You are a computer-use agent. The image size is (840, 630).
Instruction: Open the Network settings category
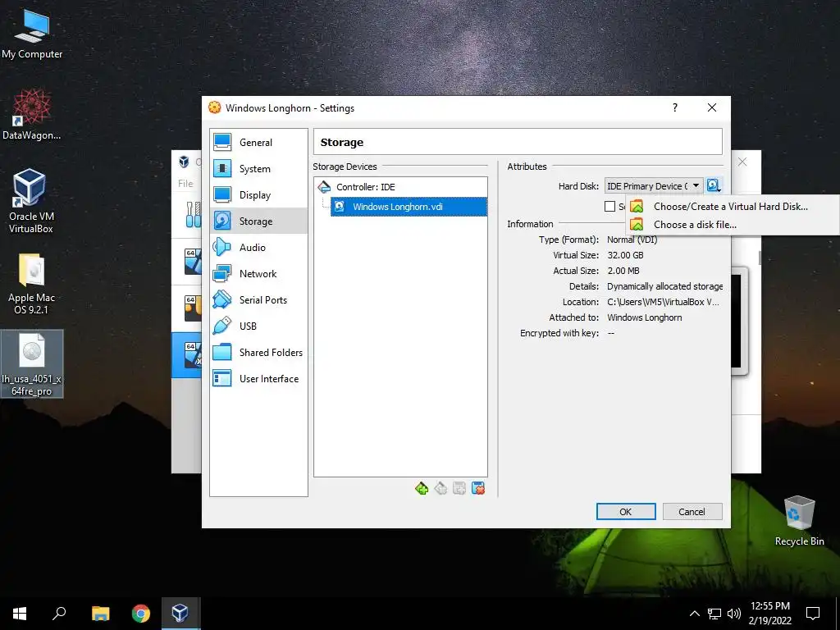point(258,274)
